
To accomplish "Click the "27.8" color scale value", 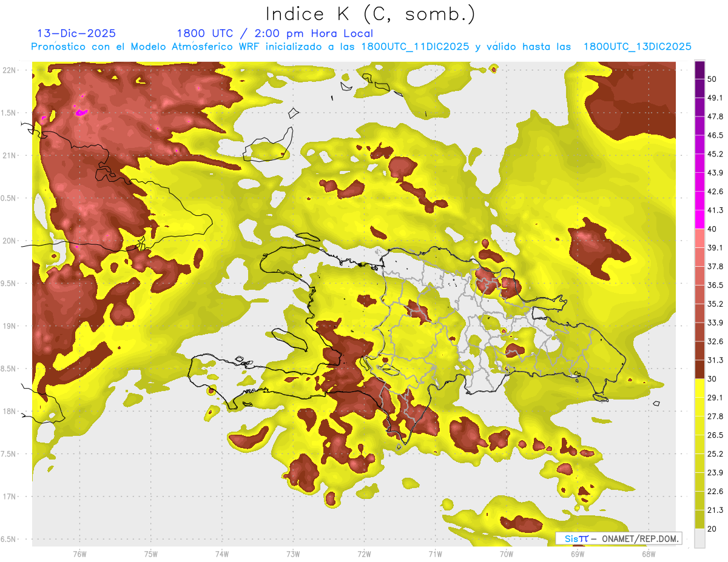I will (715, 416).
